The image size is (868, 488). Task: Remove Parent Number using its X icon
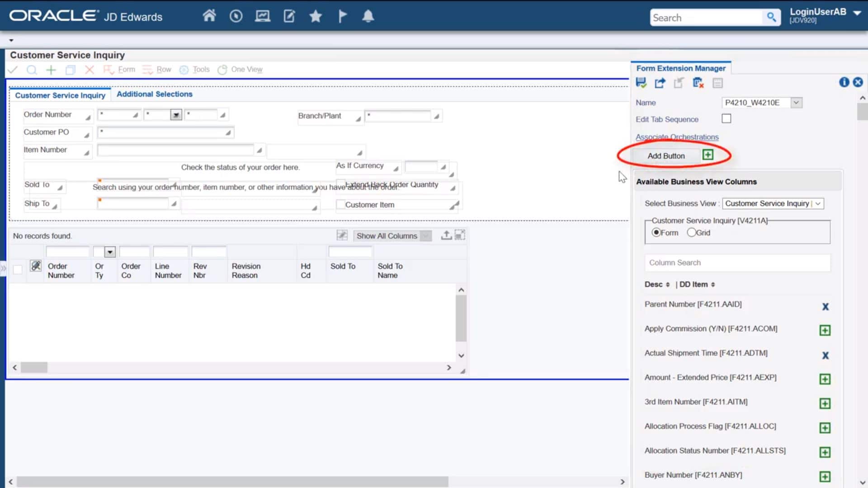pyautogui.click(x=826, y=306)
